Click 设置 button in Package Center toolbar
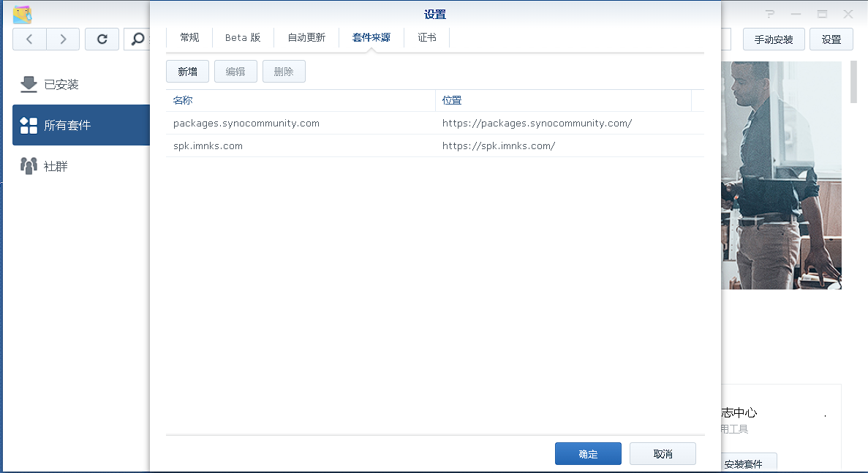This screenshot has width=868, height=473. [x=831, y=39]
